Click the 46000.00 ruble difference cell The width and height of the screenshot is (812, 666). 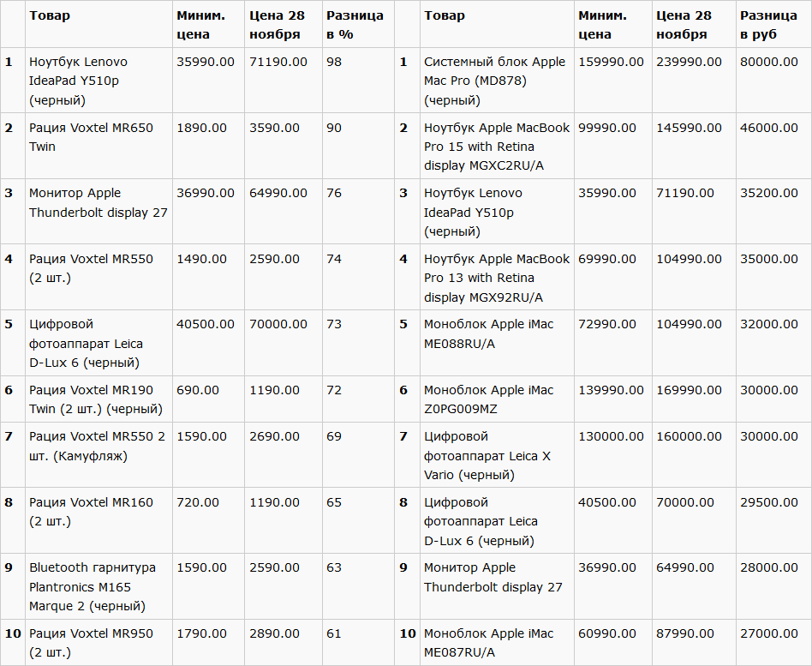[x=773, y=147]
